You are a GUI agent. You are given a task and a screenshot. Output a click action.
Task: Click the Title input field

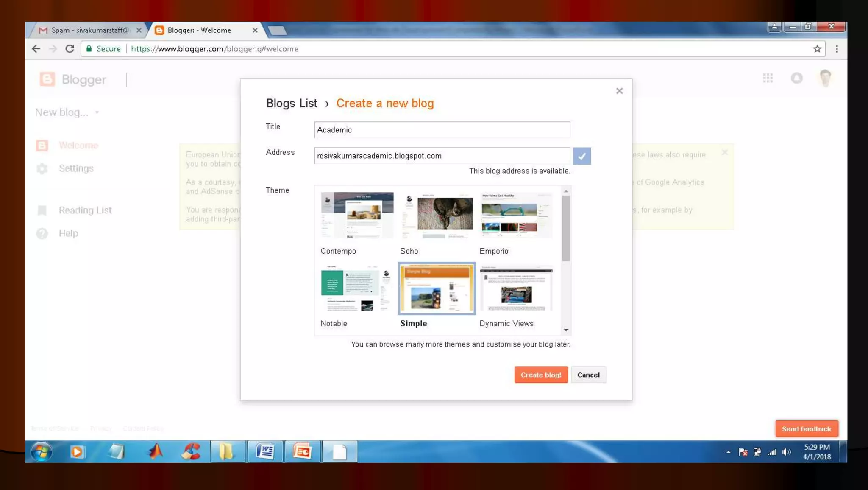[442, 130]
